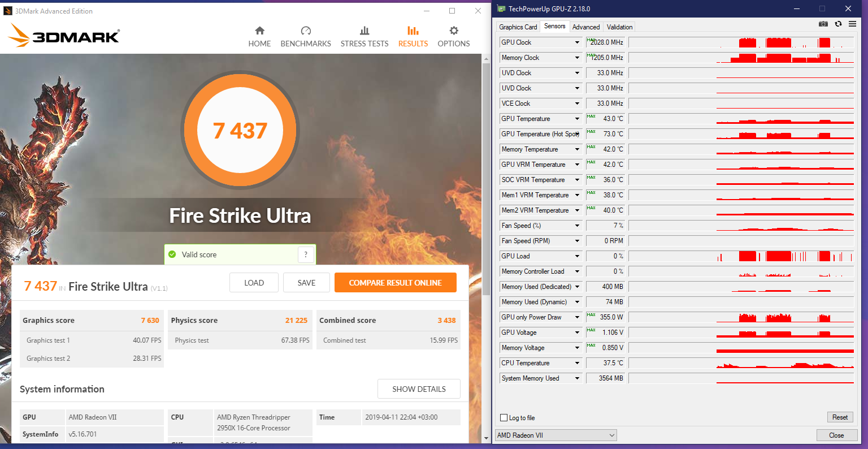Open the GPU Voltage sensor dropdown
This screenshot has height=449, width=868.
click(x=577, y=333)
